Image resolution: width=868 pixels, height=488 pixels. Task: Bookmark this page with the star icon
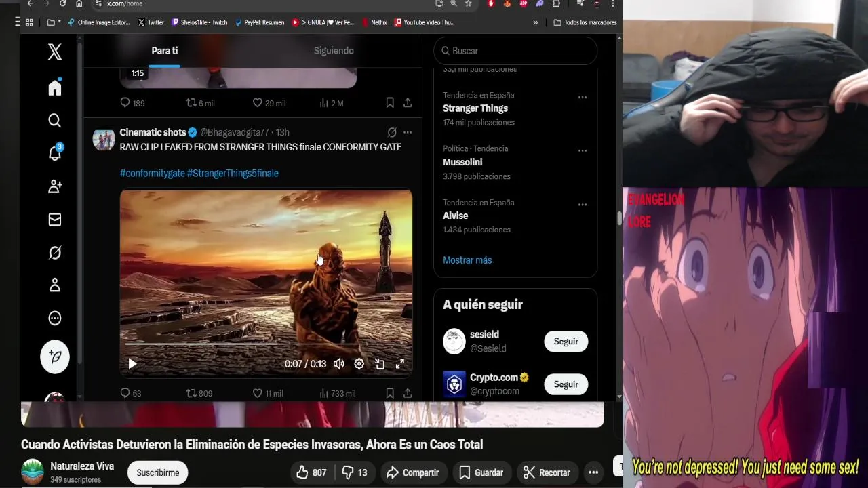click(x=468, y=3)
